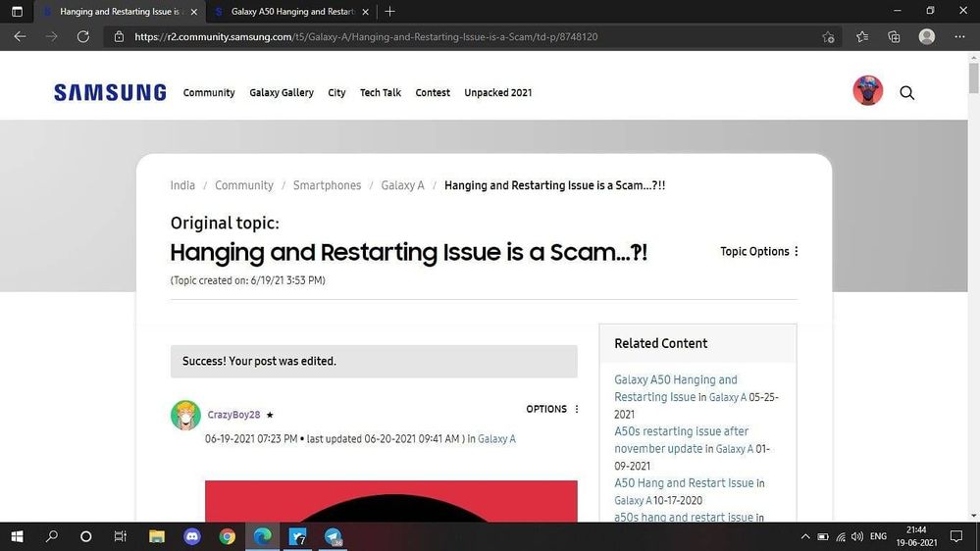
Task: Click the Samsung logo
Action: tap(110, 92)
